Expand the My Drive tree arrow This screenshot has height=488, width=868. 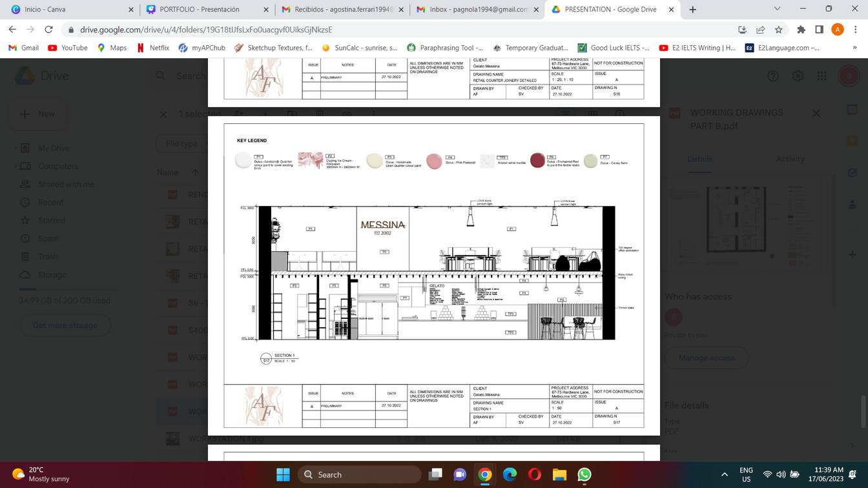pos(15,148)
